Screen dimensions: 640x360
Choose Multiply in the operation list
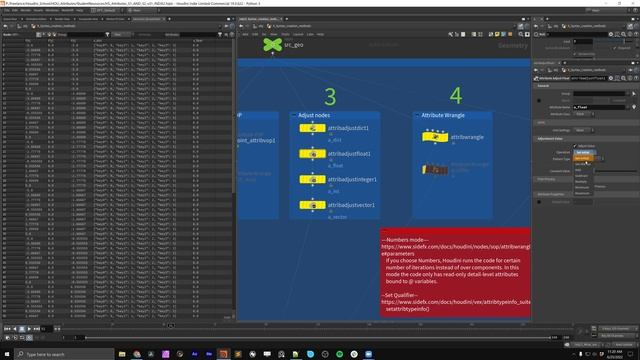[x=583, y=182]
